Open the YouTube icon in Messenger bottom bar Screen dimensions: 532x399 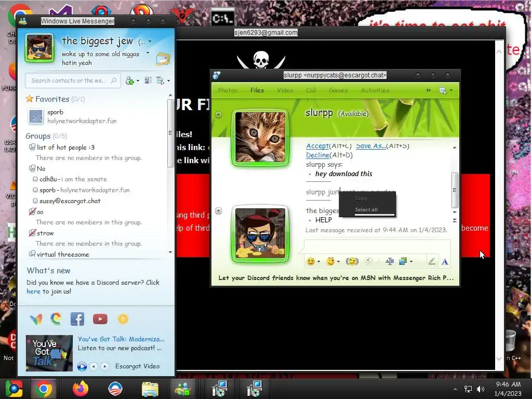100,319
